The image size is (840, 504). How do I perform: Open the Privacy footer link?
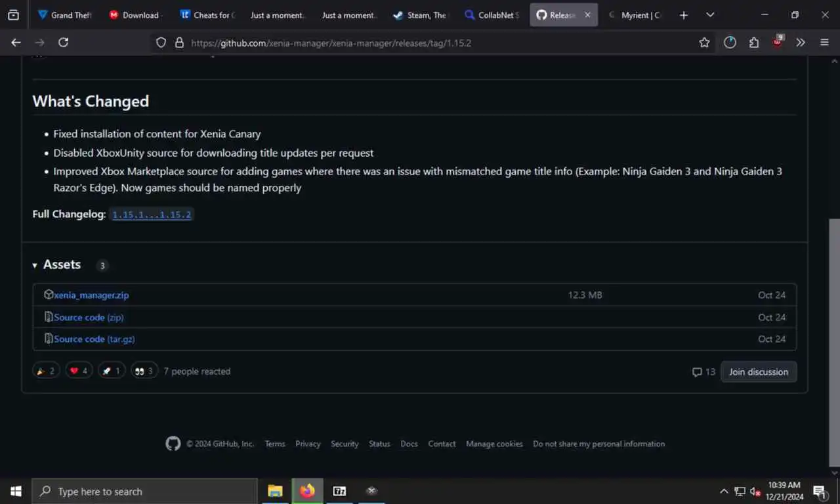click(x=308, y=444)
